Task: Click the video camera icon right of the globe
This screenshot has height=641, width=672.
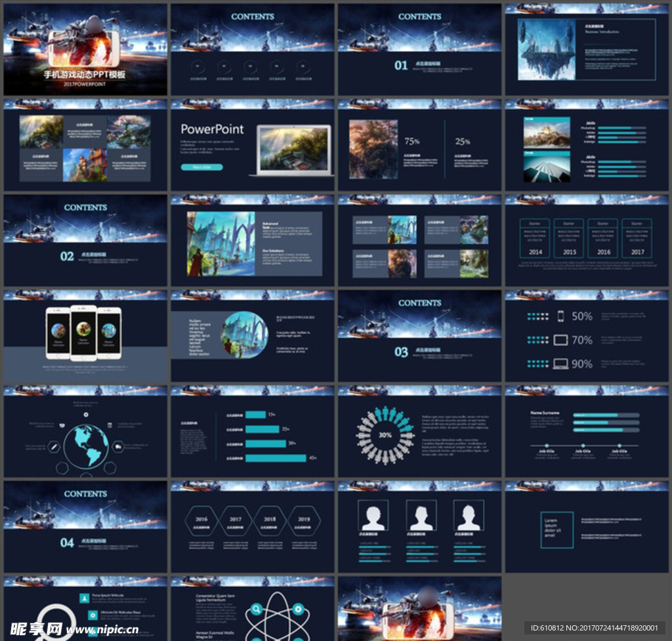Action: coord(118,447)
